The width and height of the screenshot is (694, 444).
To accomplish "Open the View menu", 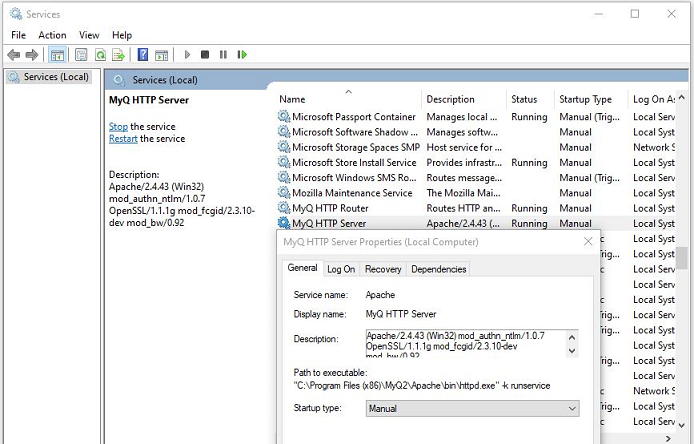I will tap(89, 35).
